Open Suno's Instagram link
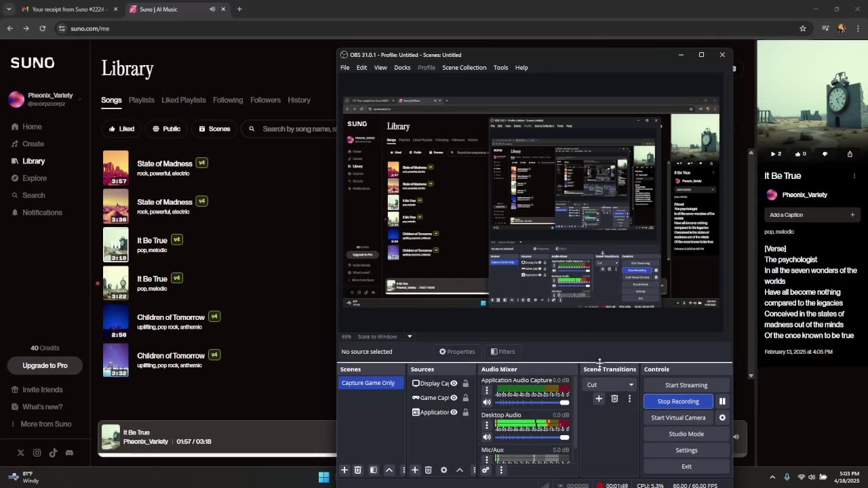The height and width of the screenshot is (488, 868). 37,453
